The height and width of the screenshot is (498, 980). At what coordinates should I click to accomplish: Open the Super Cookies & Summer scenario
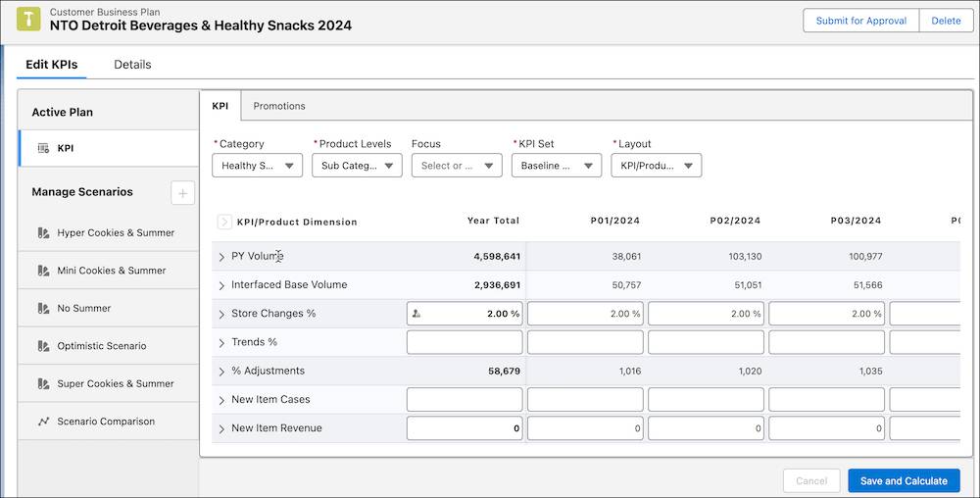pos(109,383)
